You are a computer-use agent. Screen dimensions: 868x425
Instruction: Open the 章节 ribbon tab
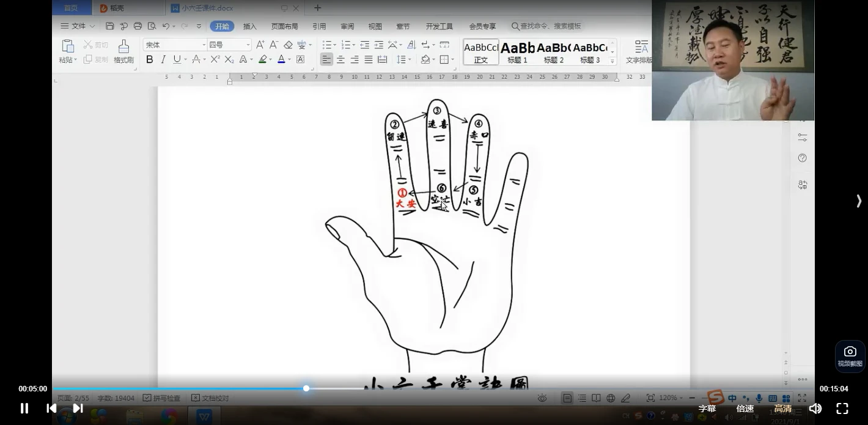[403, 26]
